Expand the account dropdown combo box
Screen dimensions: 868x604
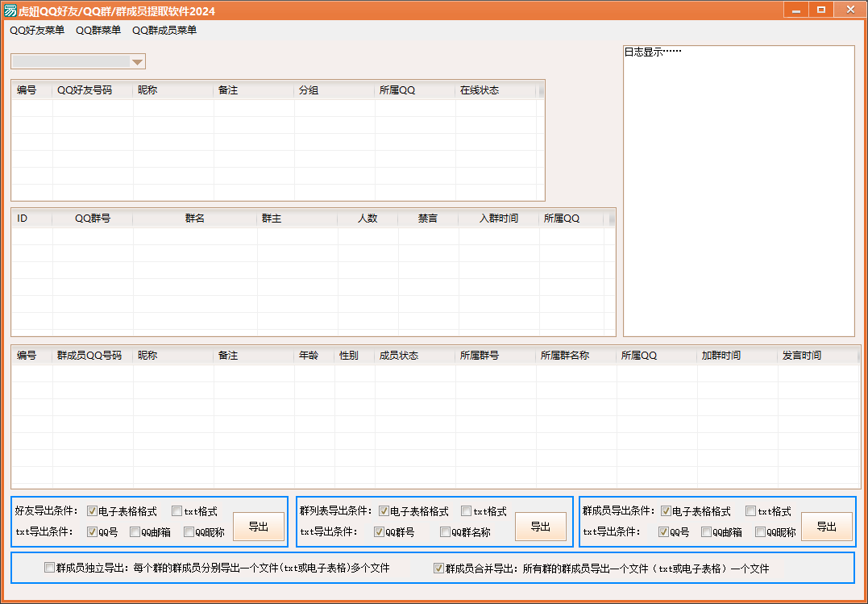pyautogui.click(x=137, y=61)
